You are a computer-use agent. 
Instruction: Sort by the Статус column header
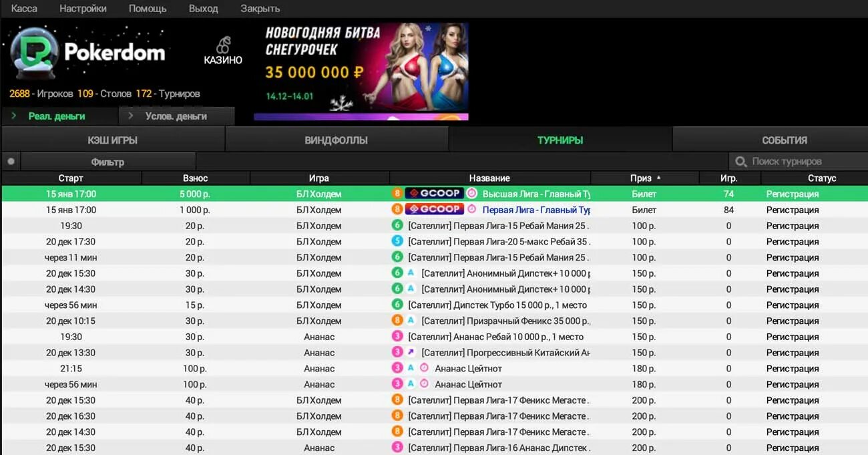[x=814, y=178]
